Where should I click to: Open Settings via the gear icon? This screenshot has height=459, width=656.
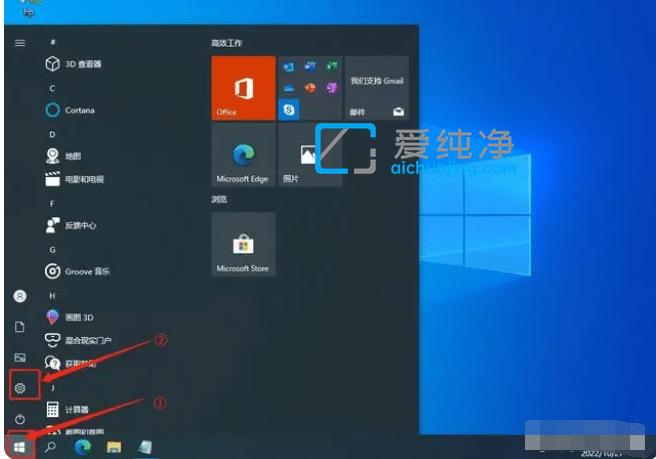tap(20, 388)
